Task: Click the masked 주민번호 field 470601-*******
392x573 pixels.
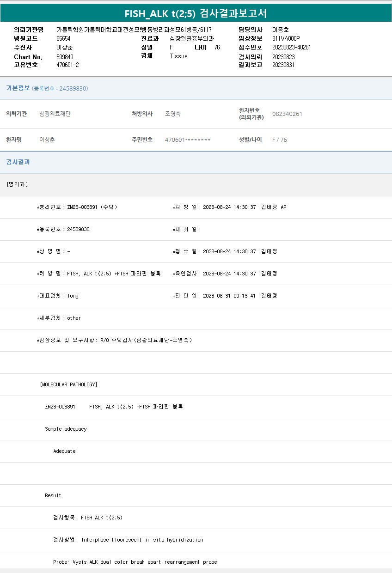Action: (x=188, y=140)
